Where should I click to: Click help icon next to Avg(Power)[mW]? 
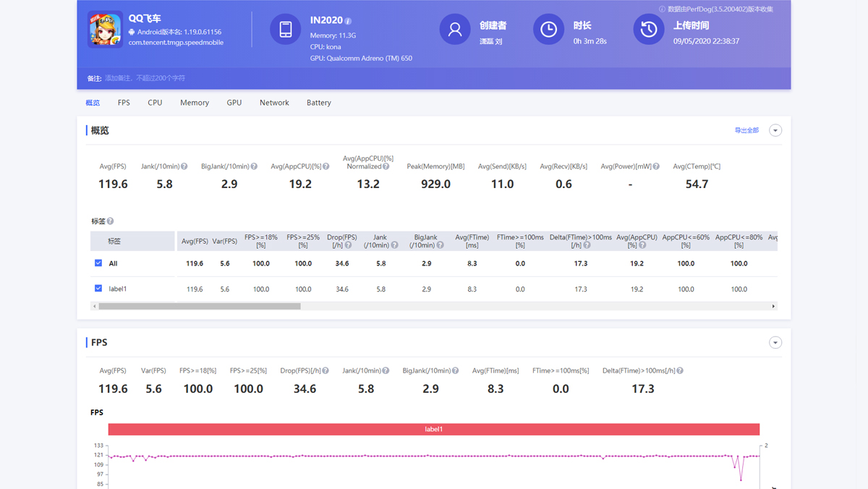(656, 166)
